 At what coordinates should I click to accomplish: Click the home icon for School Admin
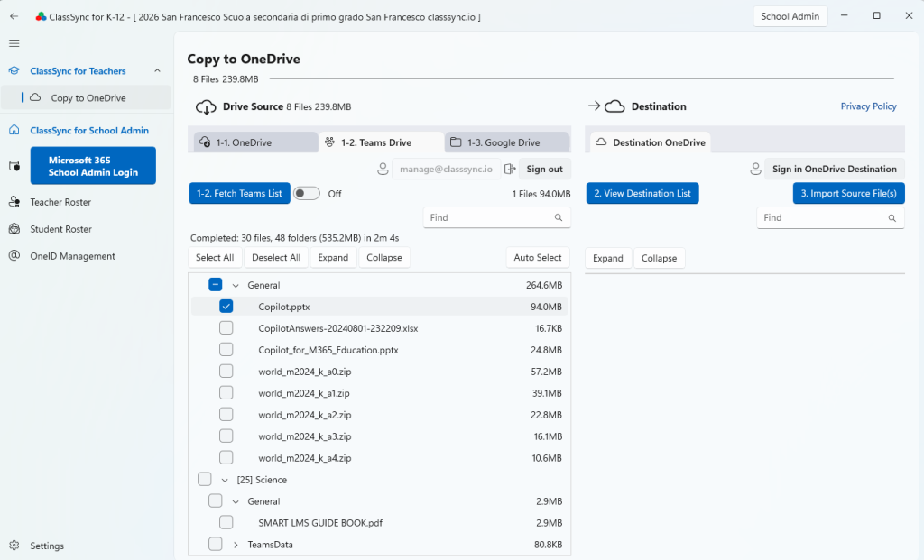[14, 130]
